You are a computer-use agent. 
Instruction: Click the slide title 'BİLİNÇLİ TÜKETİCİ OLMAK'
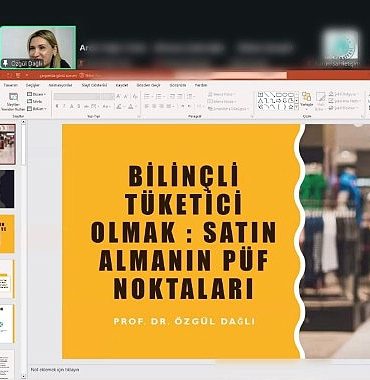(x=183, y=231)
